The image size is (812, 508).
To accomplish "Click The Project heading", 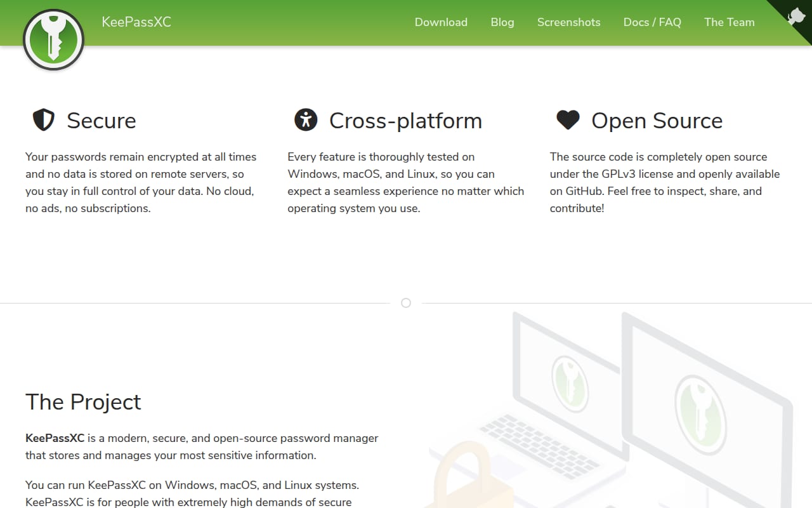I will (x=83, y=402).
